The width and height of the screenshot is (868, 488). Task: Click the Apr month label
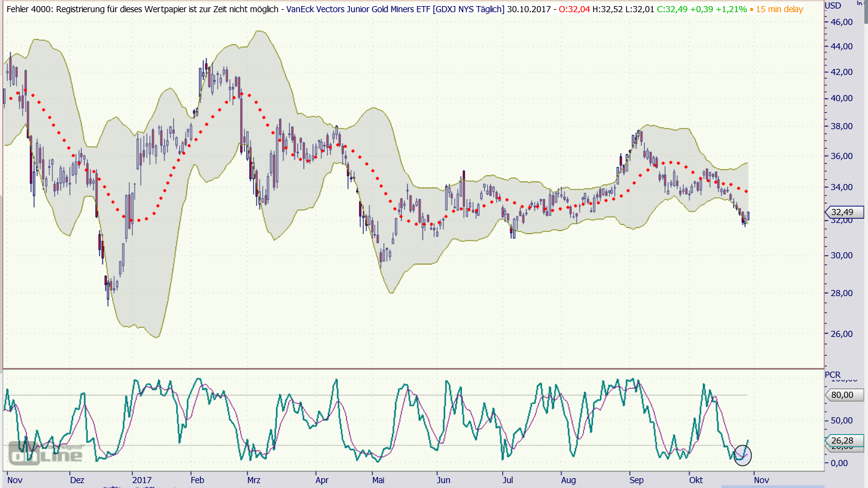323,480
